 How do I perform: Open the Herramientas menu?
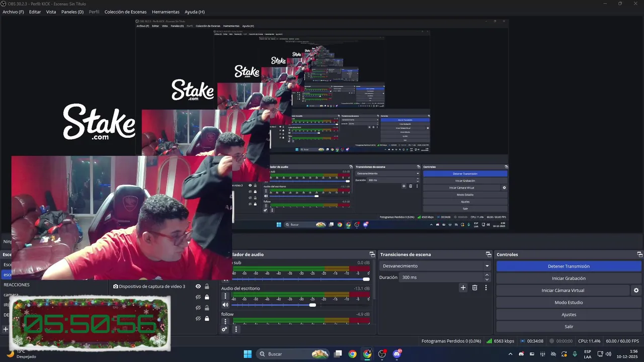click(x=166, y=12)
